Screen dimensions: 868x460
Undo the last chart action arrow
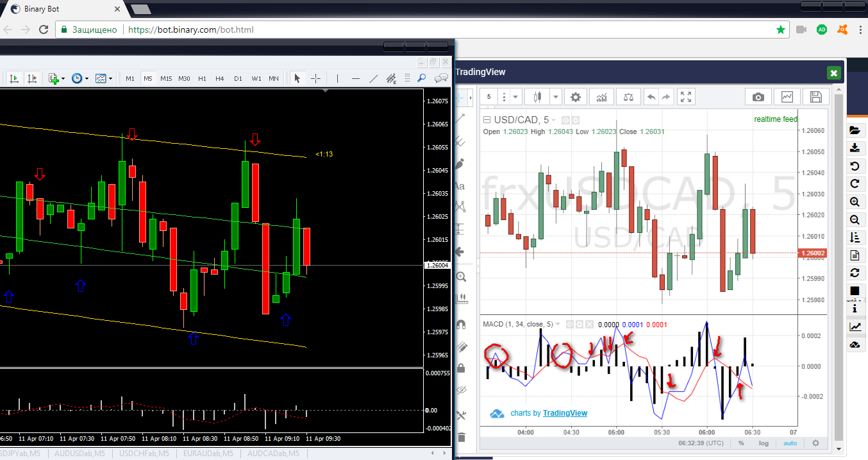tap(651, 97)
